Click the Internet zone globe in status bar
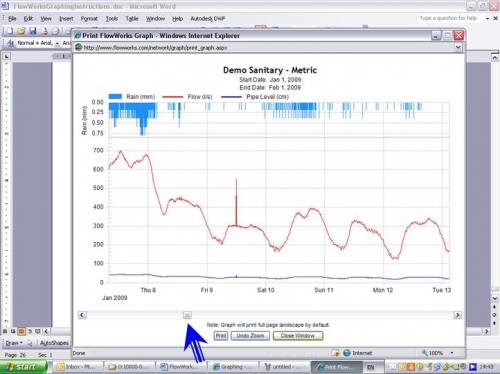500x374 pixels. [347, 353]
